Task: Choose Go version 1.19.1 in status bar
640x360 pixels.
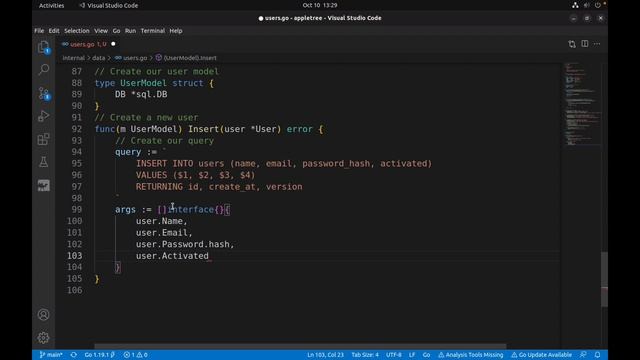Action: 100,355
